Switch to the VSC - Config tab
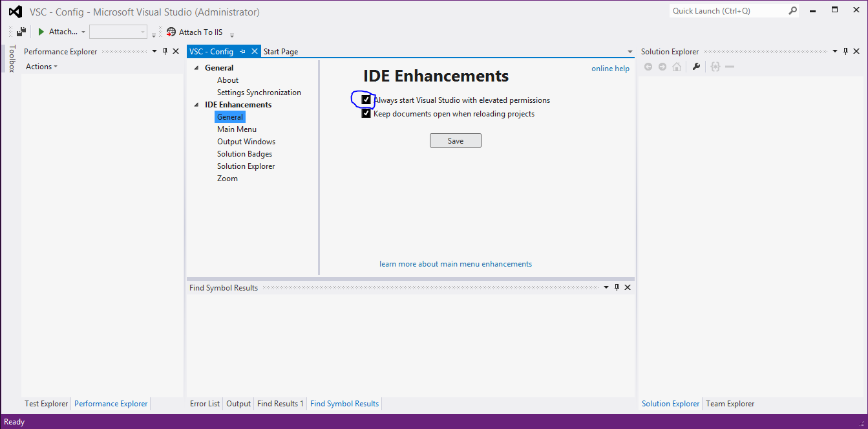Viewport: 868px width, 429px height. coord(211,52)
